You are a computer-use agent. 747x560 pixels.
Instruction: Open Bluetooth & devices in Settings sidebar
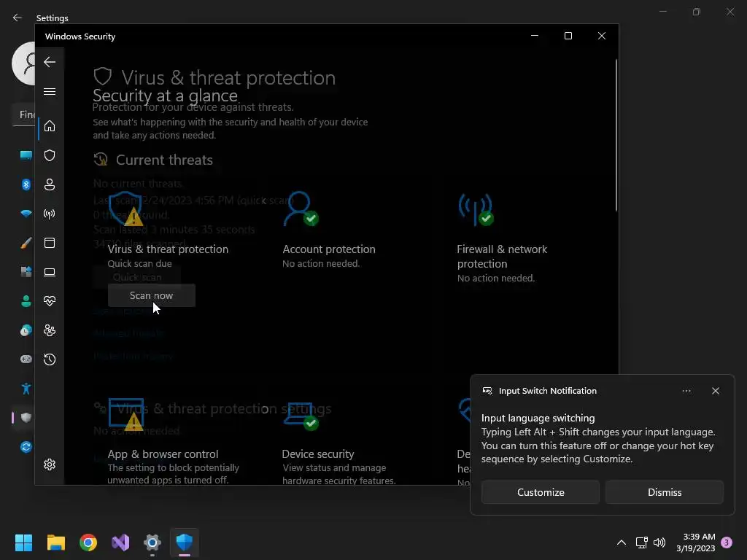[26, 184]
